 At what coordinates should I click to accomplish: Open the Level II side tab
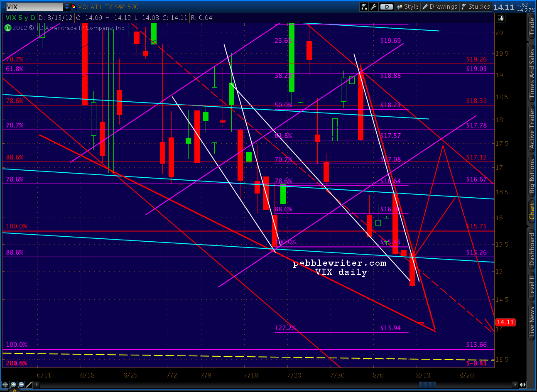tap(532, 286)
